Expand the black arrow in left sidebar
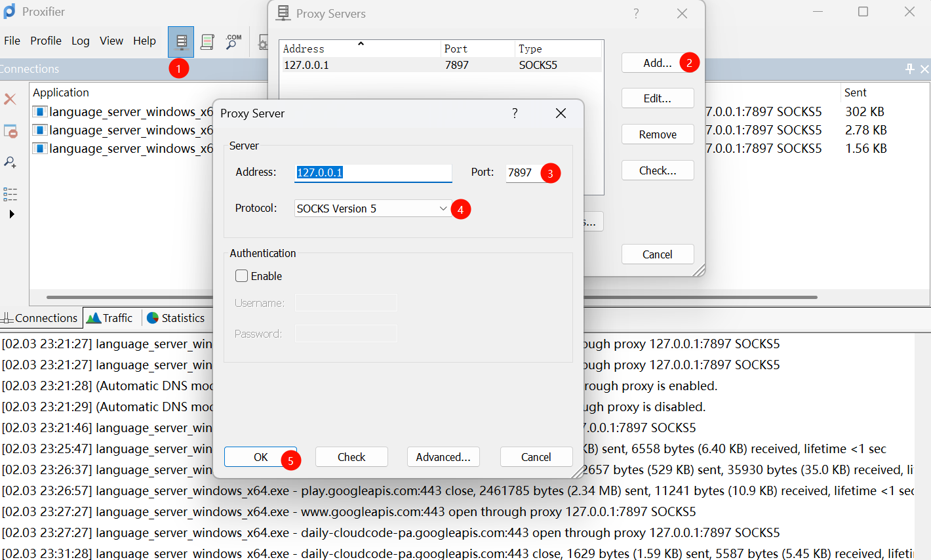Viewport: 931px width, 560px height. click(x=11, y=214)
